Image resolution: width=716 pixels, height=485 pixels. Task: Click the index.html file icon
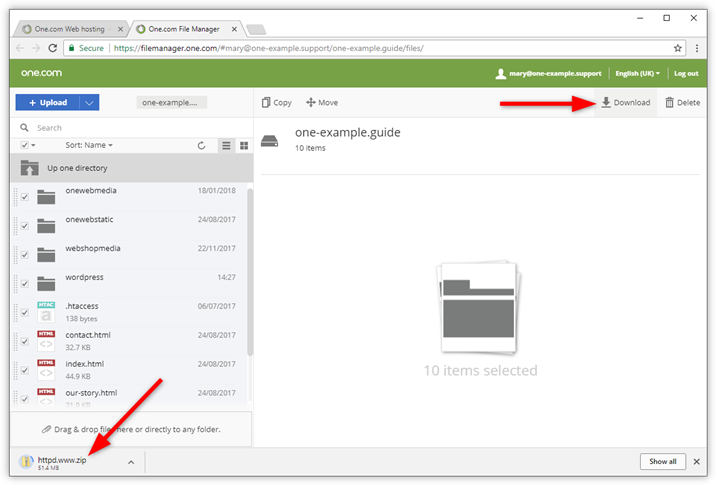46,370
